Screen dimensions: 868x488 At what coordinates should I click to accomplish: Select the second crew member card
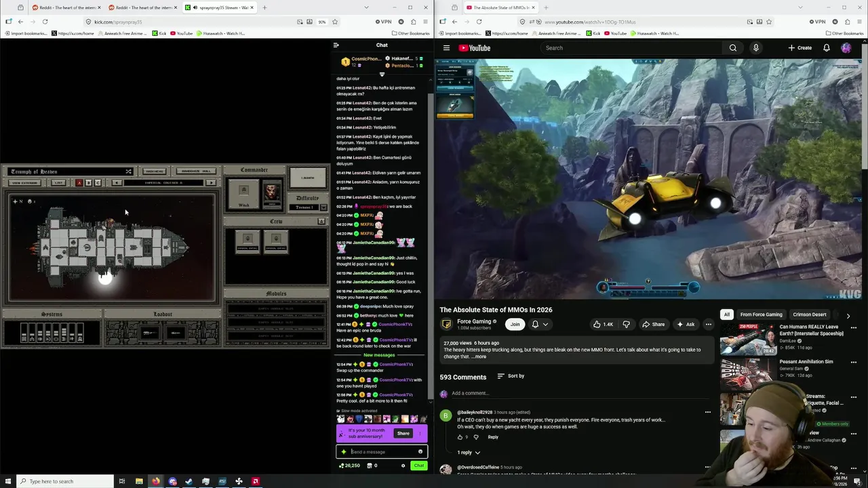[275, 241]
